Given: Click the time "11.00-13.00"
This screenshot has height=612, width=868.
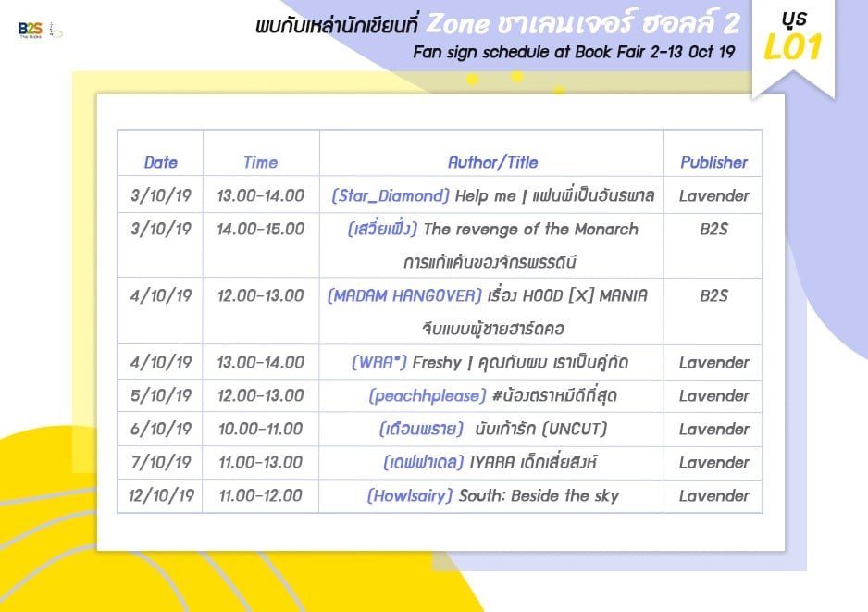Looking at the screenshot, I should [260, 462].
